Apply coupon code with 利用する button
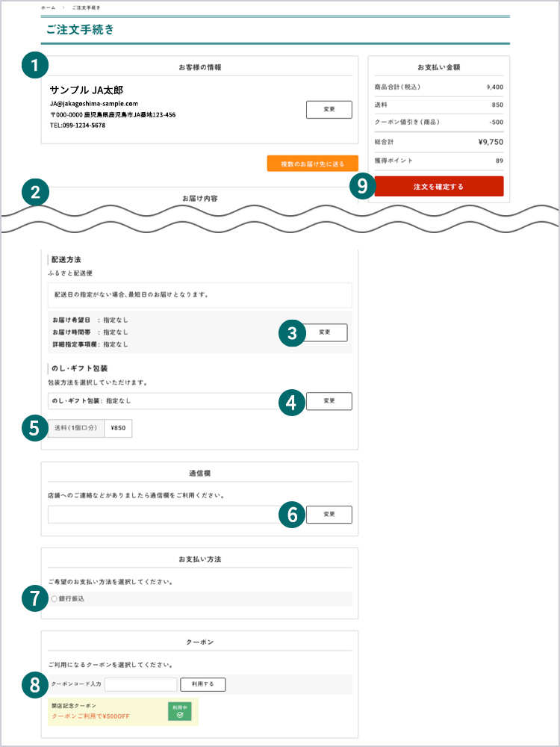The image size is (560, 747). click(202, 684)
